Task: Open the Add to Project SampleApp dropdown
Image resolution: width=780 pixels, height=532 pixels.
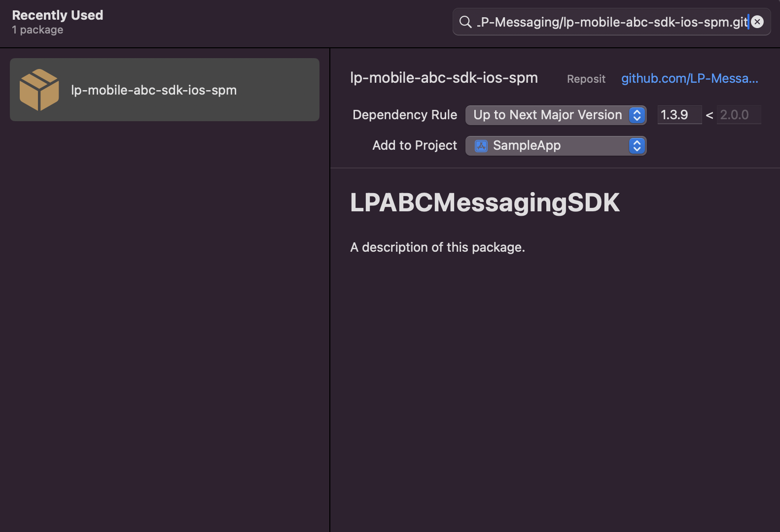Action: [x=556, y=146]
